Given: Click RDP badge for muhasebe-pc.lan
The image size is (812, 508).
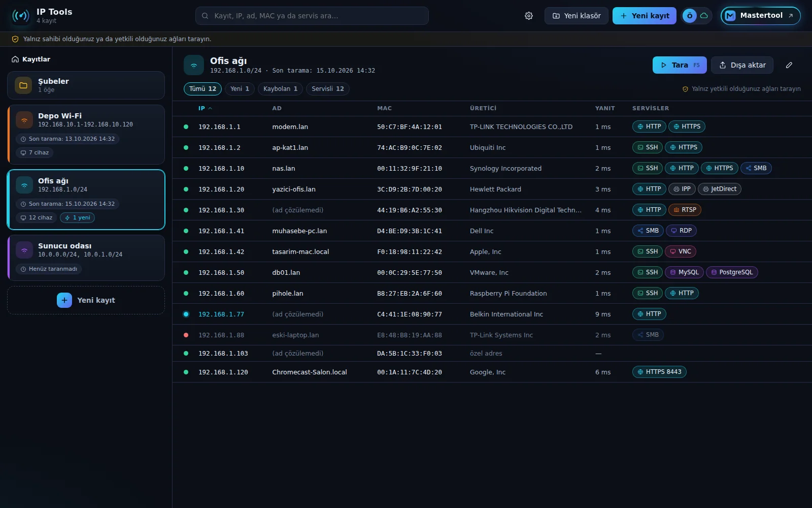Looking at the screenshot, I should click(681, 231).
